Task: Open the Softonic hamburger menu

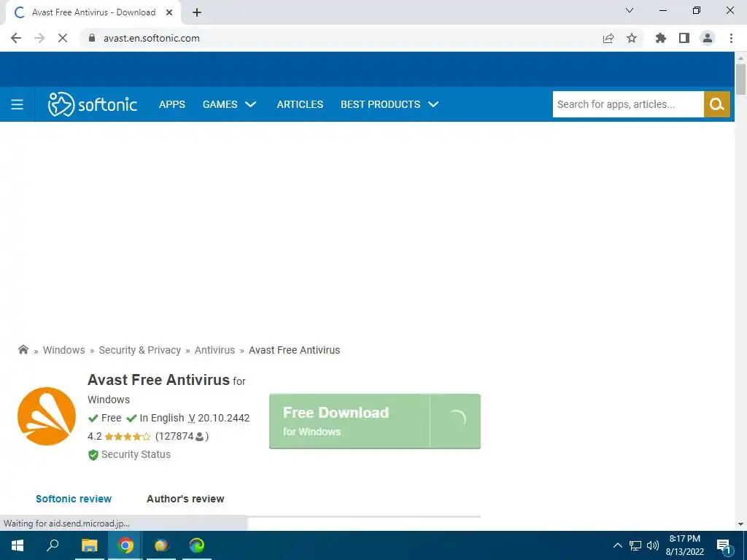Action: 18,104
